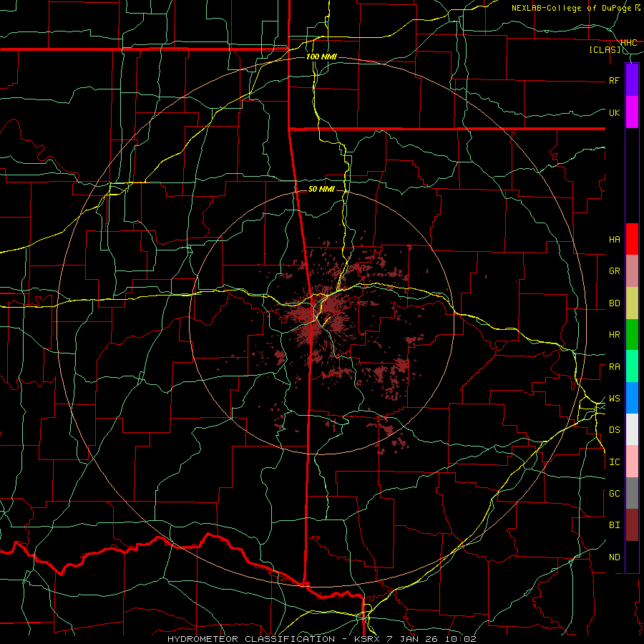Click the UK legend label
Screen dimensions: 644x644
pyautogui.click(x=614, y=112)
